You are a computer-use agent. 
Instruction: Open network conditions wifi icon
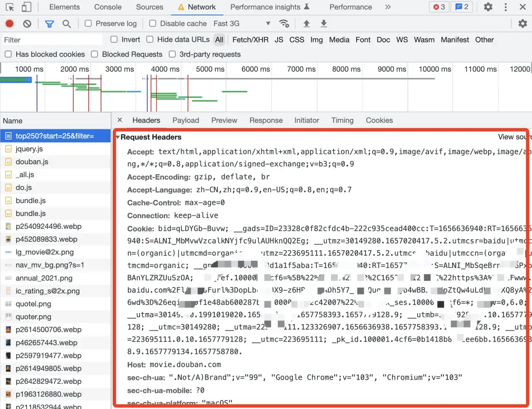click(x=284, y=24)
